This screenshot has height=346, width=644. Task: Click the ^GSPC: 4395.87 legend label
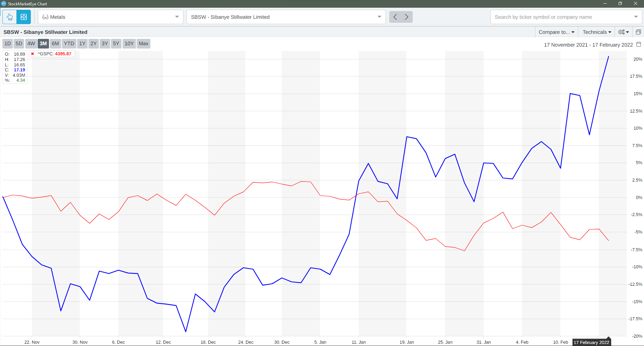54,54
